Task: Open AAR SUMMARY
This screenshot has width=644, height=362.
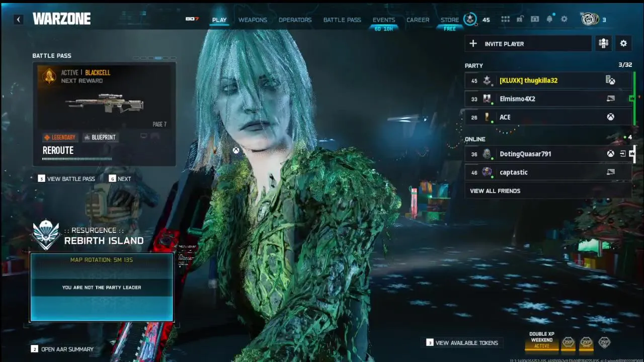Action: coord(62,349)
